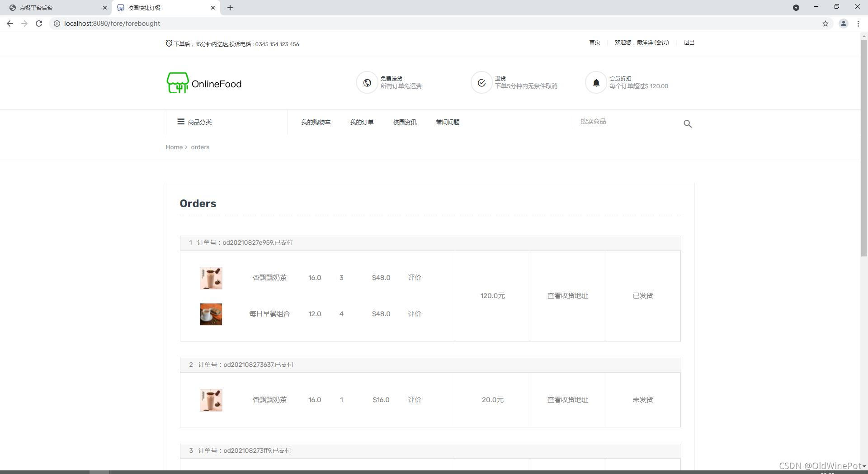868x474 pixels.
Task: Open 常问问题 page
Action: [x=448, y=122]
